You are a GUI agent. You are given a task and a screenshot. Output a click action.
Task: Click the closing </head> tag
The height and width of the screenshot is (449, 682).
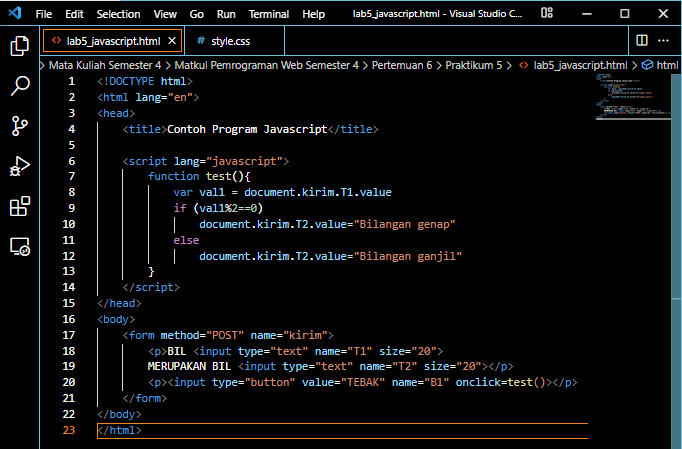[119, 303]
